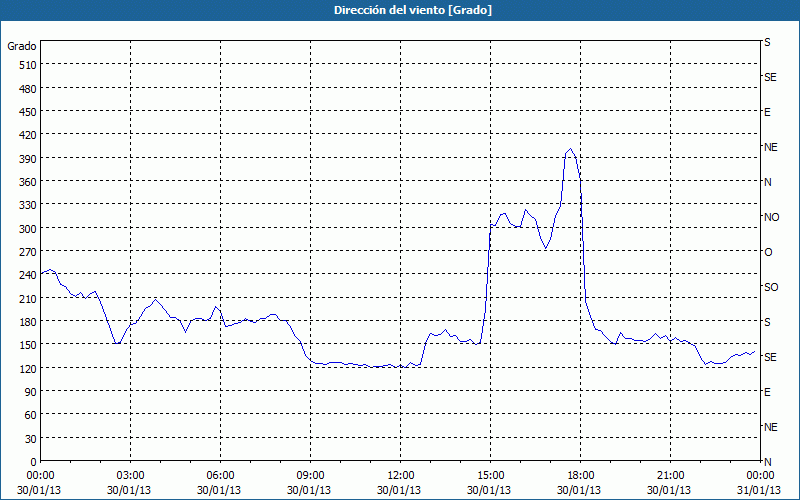Select the 360 degree axis label
The image size is (800, 500).
(x=28, y=182)
